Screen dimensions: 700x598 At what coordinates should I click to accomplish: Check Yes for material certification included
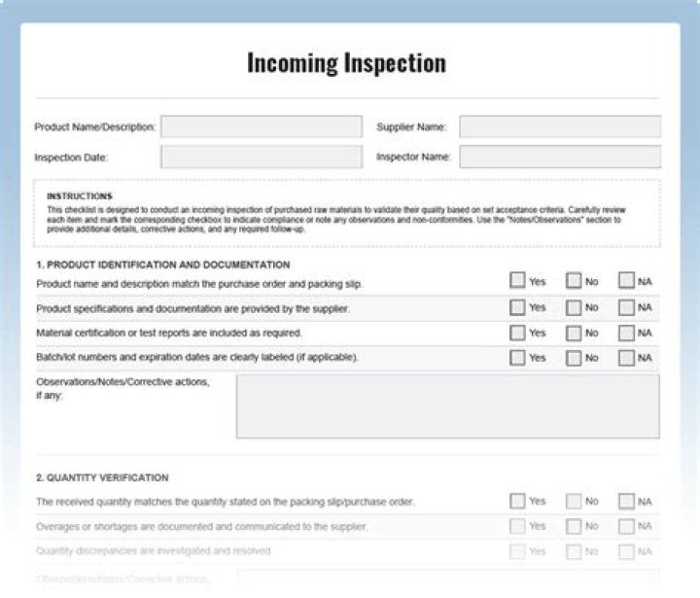517,333
